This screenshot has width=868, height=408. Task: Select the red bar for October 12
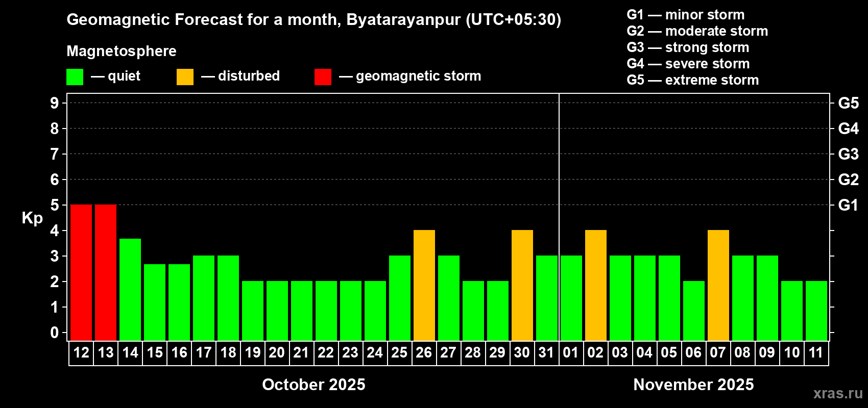pyautogui.click(x=81, y=272)
